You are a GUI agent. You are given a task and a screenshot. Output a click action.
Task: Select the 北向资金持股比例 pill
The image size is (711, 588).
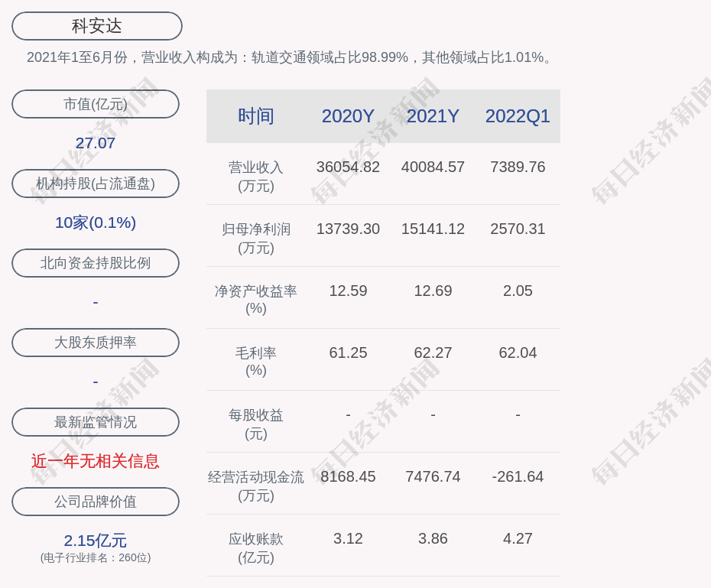[x=96, y=263]
